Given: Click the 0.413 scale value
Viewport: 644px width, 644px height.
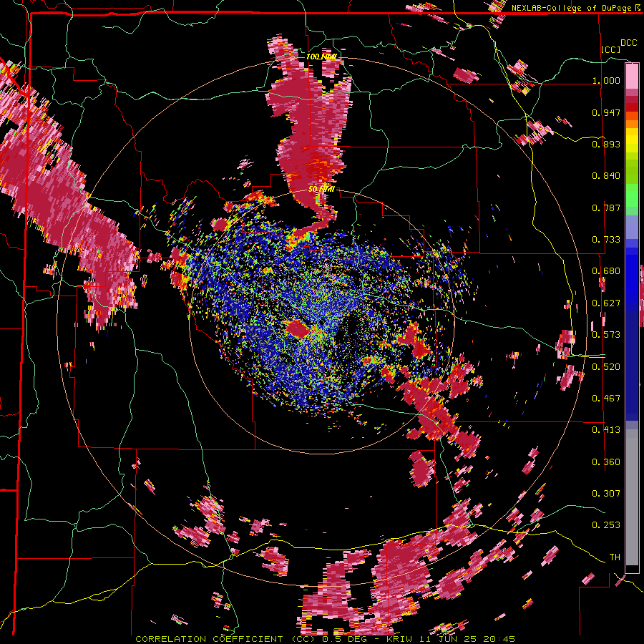Looking at the screenshot, I should tap(606, 430).
